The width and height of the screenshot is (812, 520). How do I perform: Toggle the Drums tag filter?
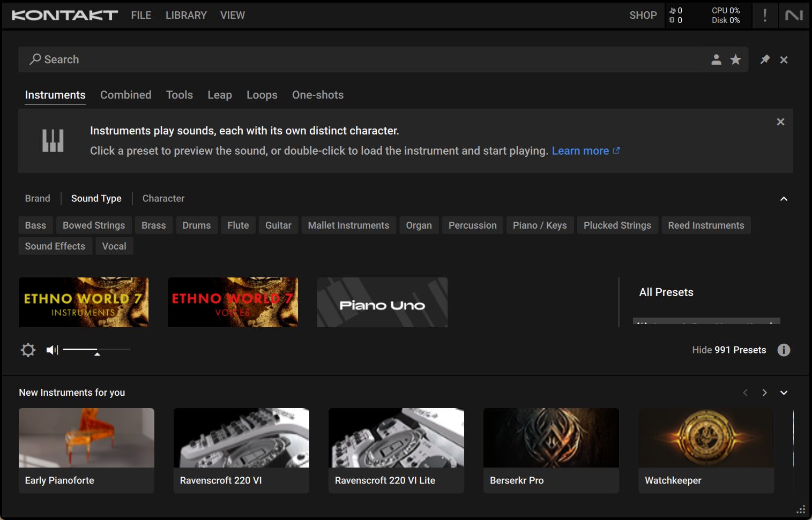point(197,225)
